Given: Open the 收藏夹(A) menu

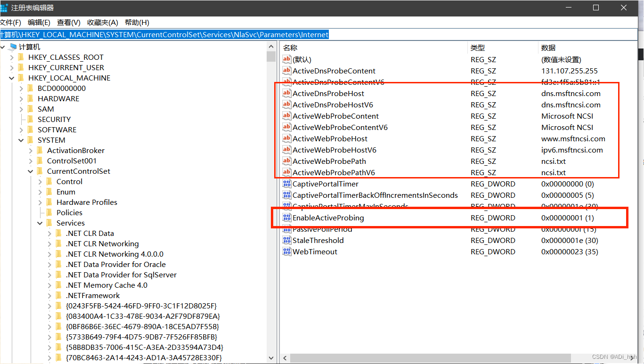Looking at the screenshot, I should (x=103, y=22).
